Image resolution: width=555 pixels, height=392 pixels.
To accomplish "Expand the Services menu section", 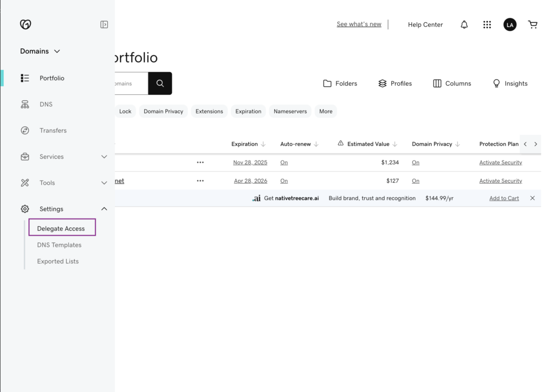I will (x=104, y=157).
